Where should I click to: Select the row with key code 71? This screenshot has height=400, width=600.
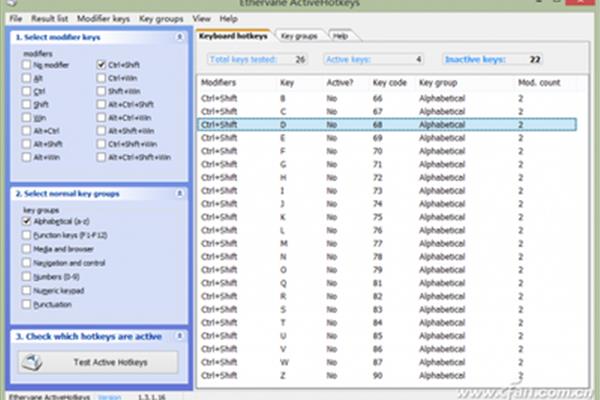(x=387, y=164)
